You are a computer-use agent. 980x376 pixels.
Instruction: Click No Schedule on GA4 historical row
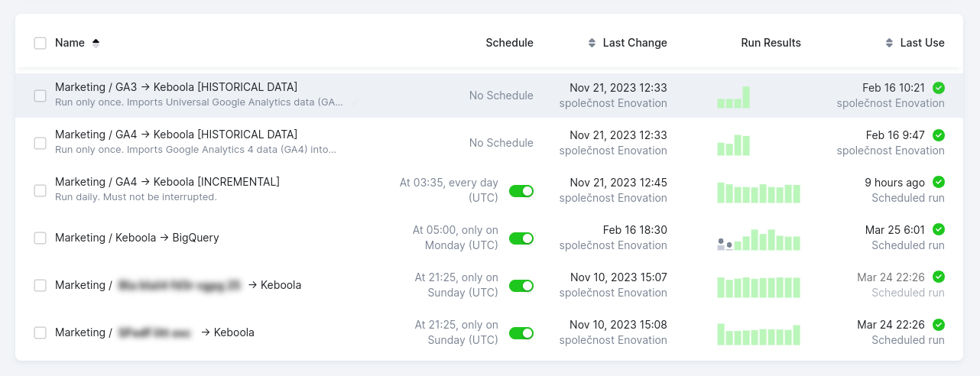[x=501, y=143]
